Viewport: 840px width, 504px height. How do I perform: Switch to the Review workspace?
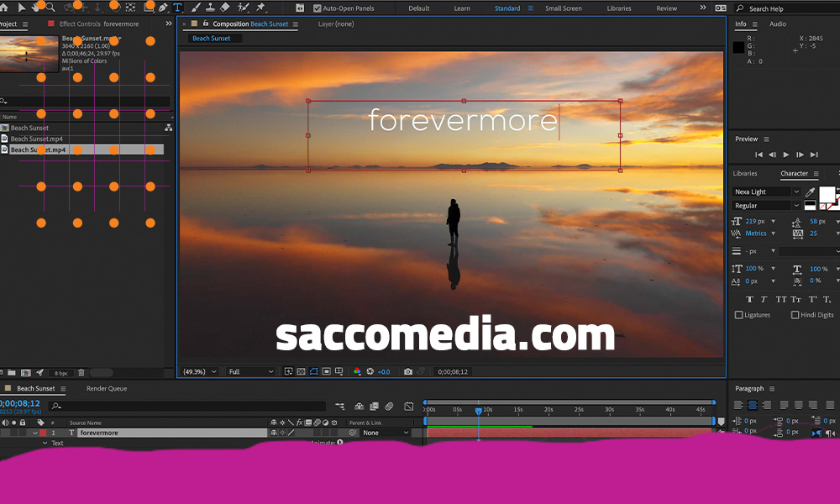click(666, 8)
